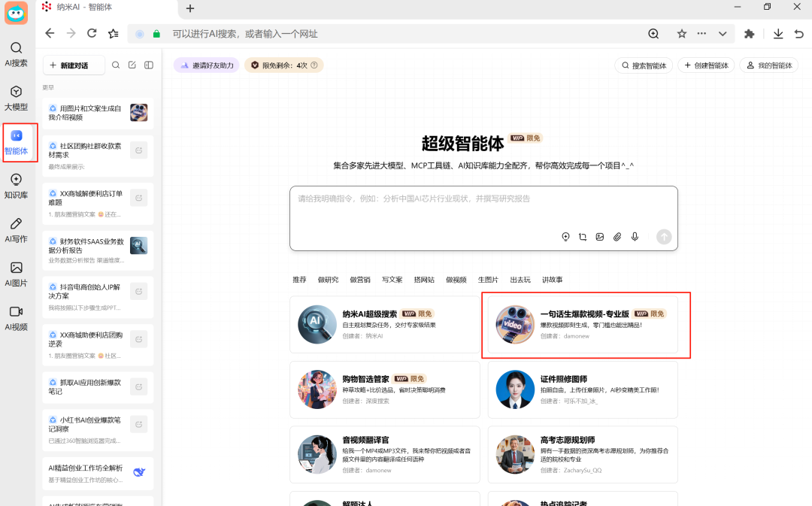Viewport: 812px width, 506px height.
Task: Click the 新建对话 button
Action: 74,65
